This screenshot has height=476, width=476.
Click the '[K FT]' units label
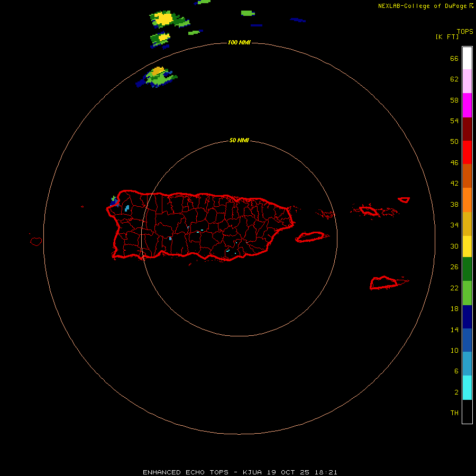click(x=447, y=36)
